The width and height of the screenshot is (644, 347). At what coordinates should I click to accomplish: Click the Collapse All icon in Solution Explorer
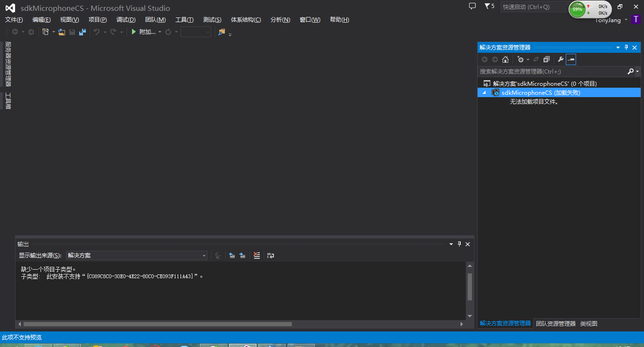tap(546, 59)
